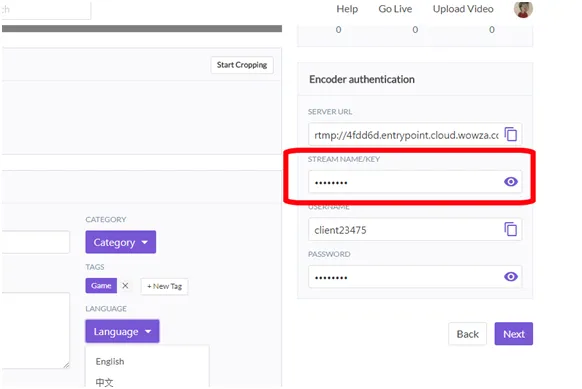This screenshot has height=389, width=582.
Task: Open Upload Video in top navigation
Action: (463, 9)
